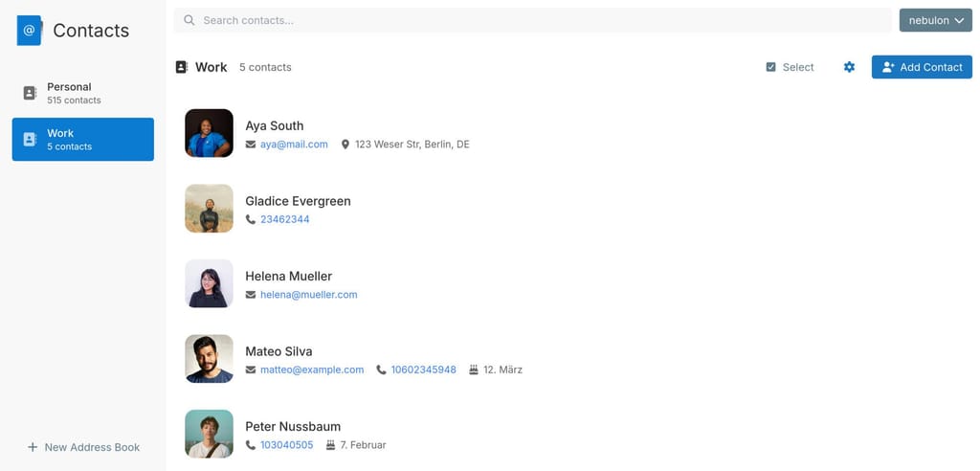
Task: Click the Add Contact button
Action: [x=922, y=67]
